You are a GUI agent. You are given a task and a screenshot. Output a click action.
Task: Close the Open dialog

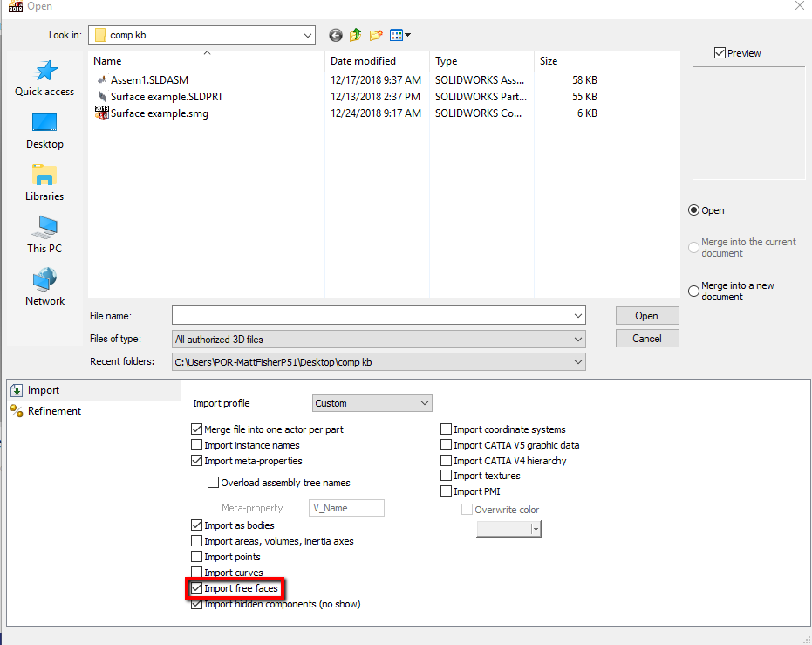coord(800,6)
